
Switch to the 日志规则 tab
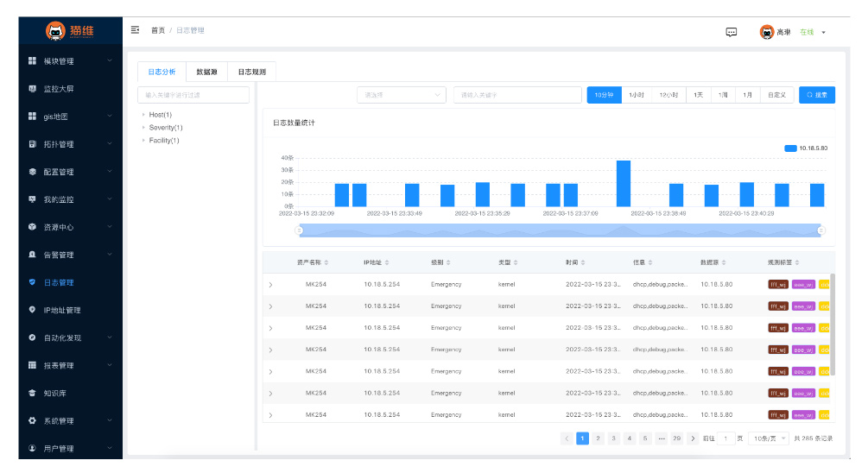coord(251,72)
